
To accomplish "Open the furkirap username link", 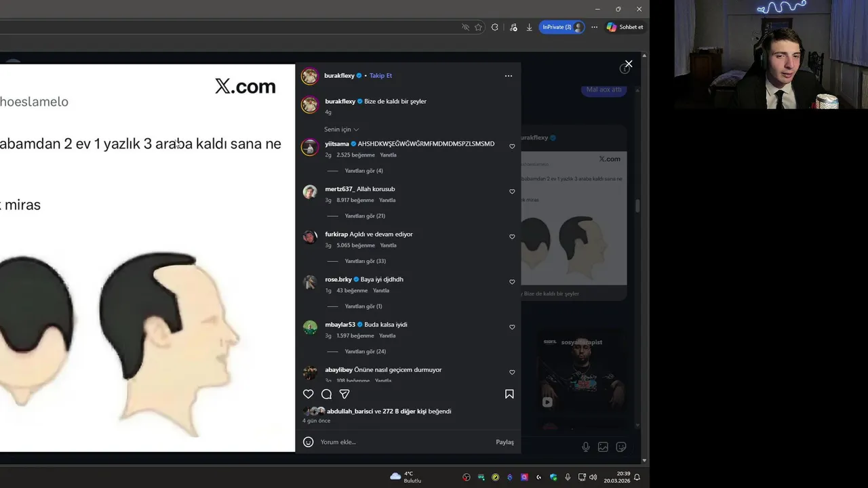I will (336, 235).
